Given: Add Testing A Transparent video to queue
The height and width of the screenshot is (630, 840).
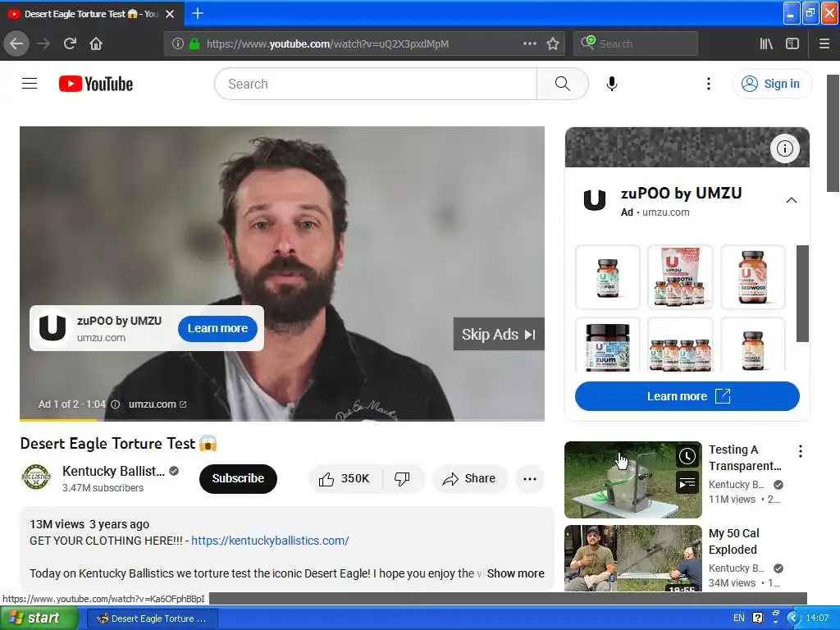Looking at the screenshot, I should 687,483.
